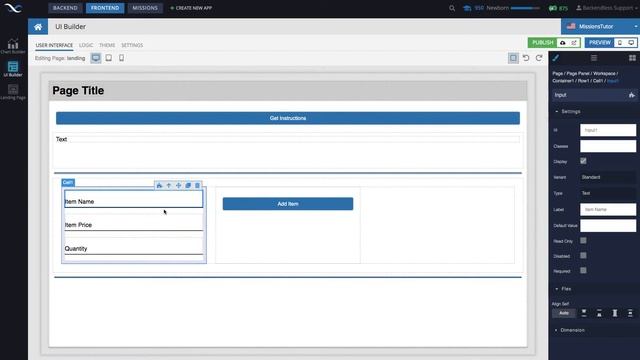Set Align Self to flex start
Viewport: 640px width, 360px height.
point(584,313)
